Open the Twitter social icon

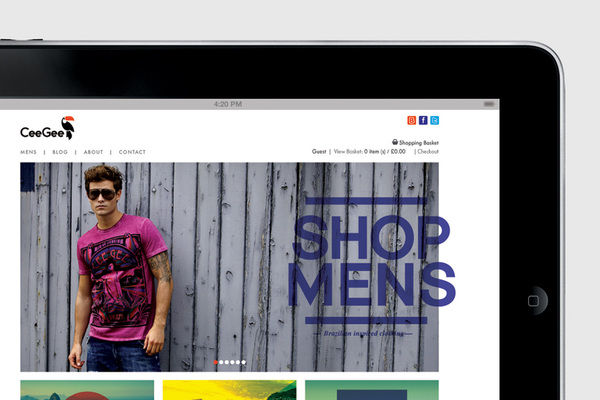coord(435,120)
